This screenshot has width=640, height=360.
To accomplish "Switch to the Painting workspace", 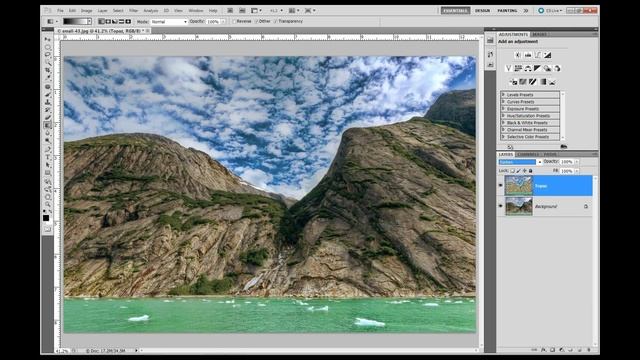I will click(507, 11).
